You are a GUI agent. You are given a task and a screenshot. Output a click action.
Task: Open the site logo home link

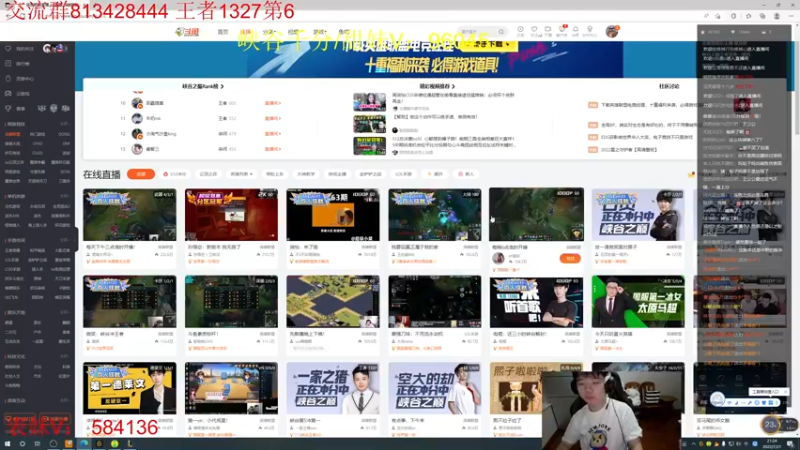(x=187, y=32)
